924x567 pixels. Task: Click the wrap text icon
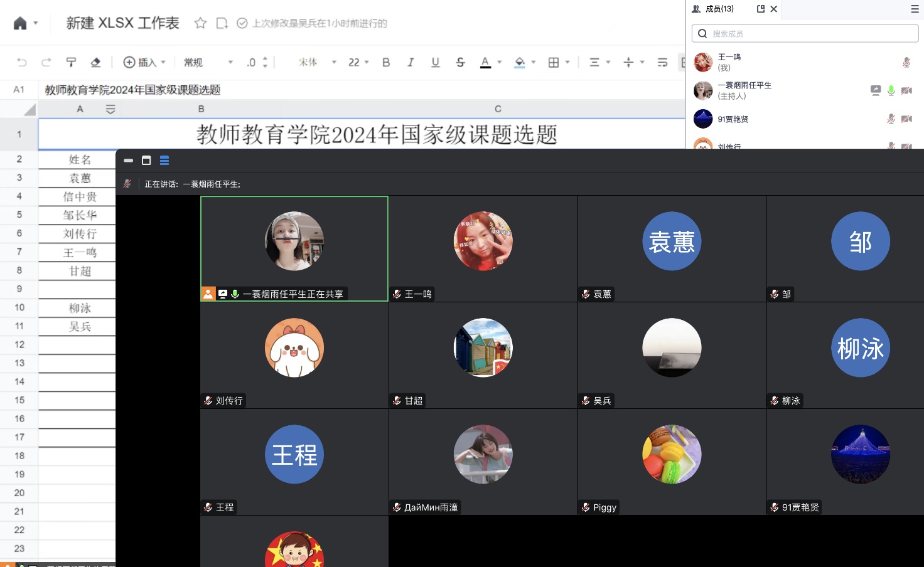[x=662, y=62]
